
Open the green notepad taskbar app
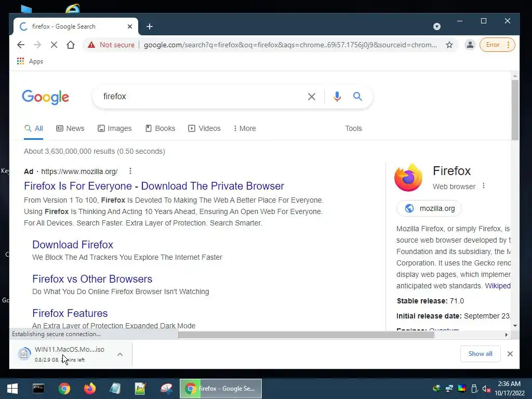coord(140,389)
